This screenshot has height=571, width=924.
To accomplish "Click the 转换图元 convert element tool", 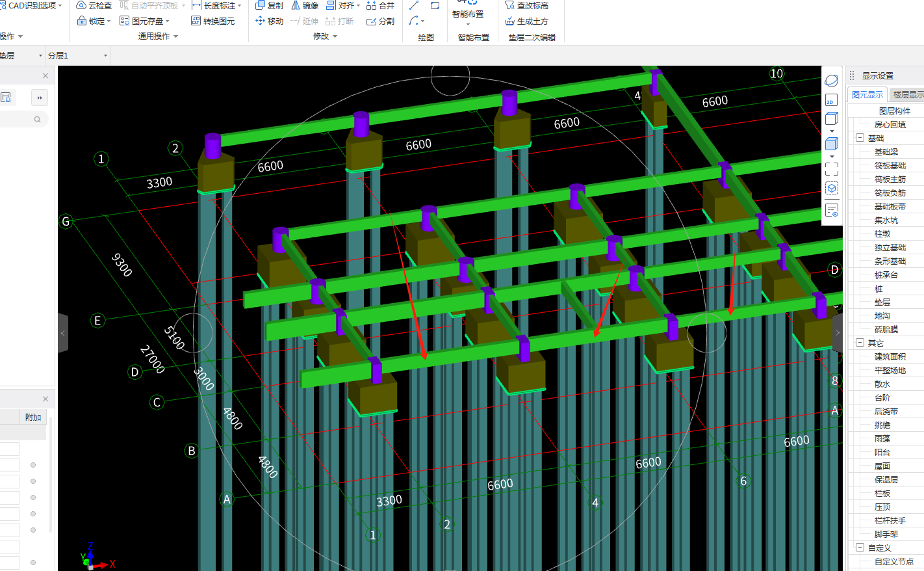I will 213,21.
